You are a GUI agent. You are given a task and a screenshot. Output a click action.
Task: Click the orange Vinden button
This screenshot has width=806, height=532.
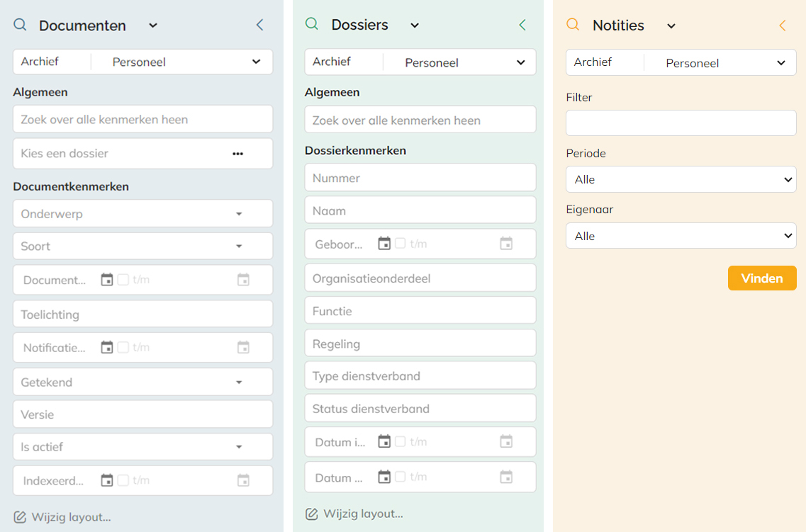[x=762, y=278]
